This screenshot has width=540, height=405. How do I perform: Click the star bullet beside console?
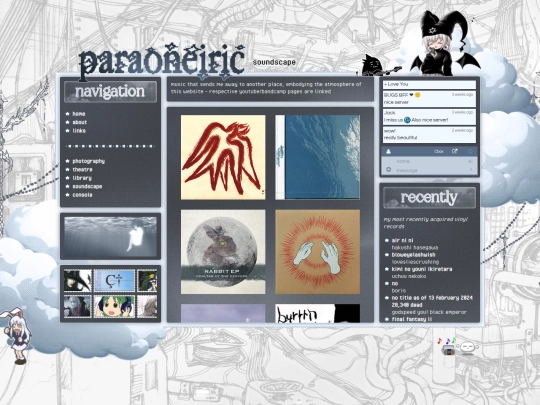tap(68, 195)
